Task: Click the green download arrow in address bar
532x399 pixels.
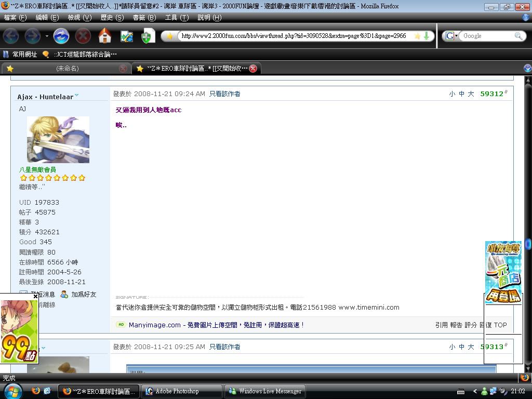Action: (x=426, y=36)
